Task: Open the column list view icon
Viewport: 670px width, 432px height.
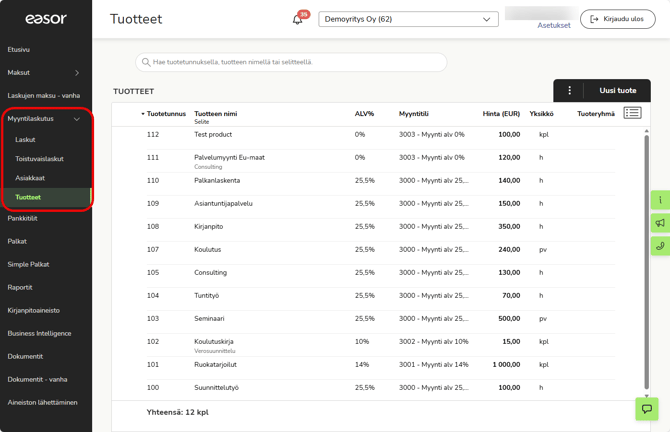Action: click(632, 113)
